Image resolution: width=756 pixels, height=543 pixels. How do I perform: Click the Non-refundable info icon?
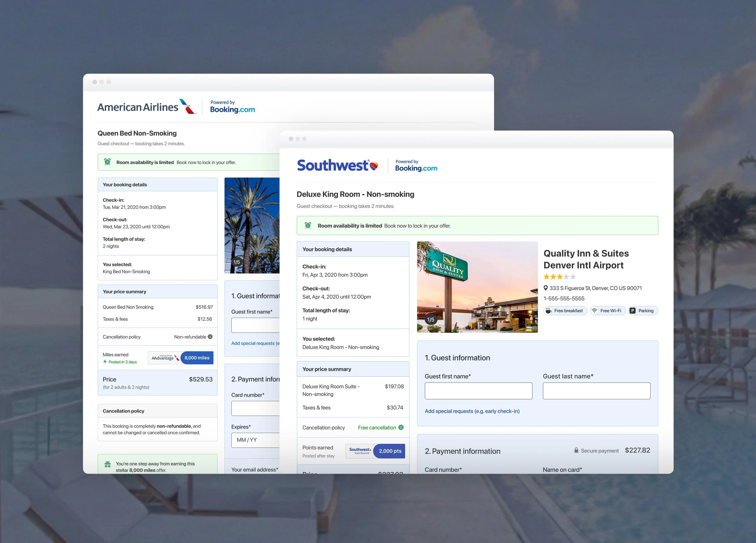click(x=210, y=336)
